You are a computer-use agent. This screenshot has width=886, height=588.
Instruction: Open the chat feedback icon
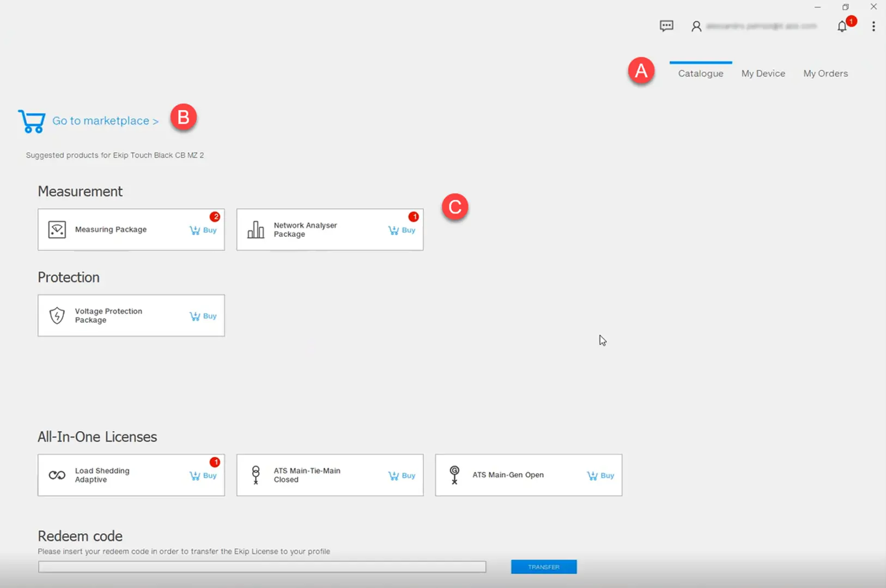667,26
